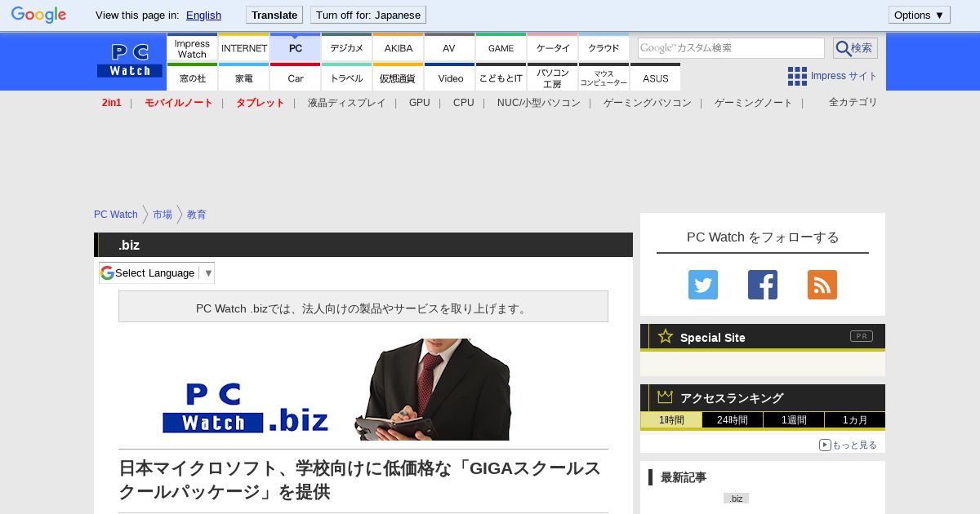
Task: Go to the ゲーミングパソコン category
Action: click(648, 103)
